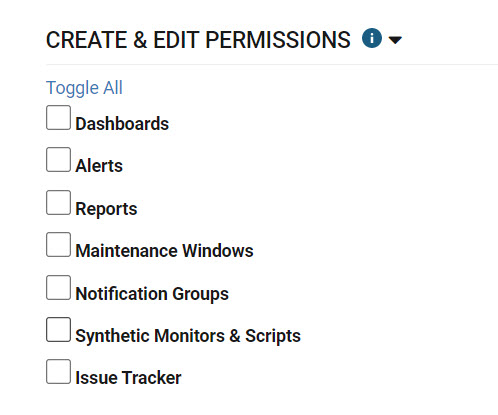Select the Reports label text
Viewport: 498px width, 415px height.
[106, 209]
